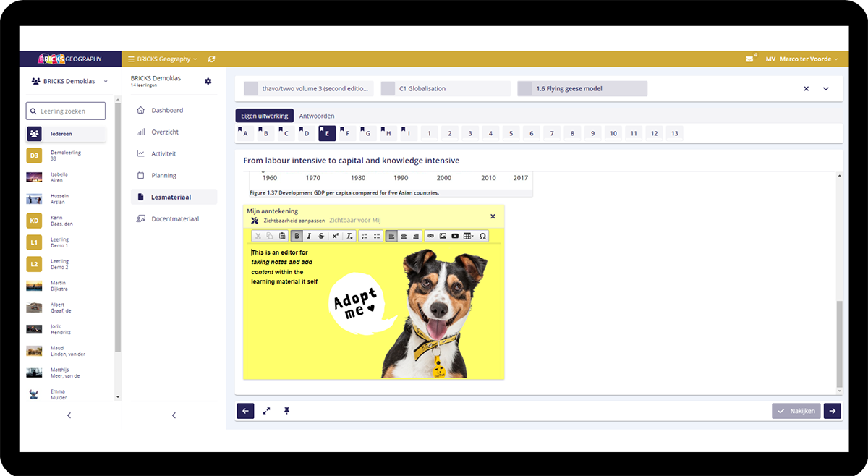Viewport: 868px width, 476px height.
Task: Click the insert link icon
Action: [430, 236]
